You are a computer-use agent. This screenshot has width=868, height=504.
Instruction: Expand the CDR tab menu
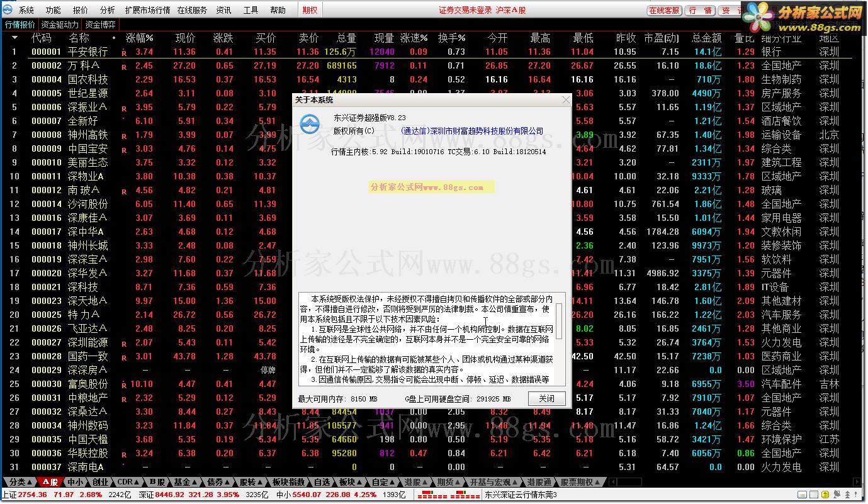(x=138, y=483)
